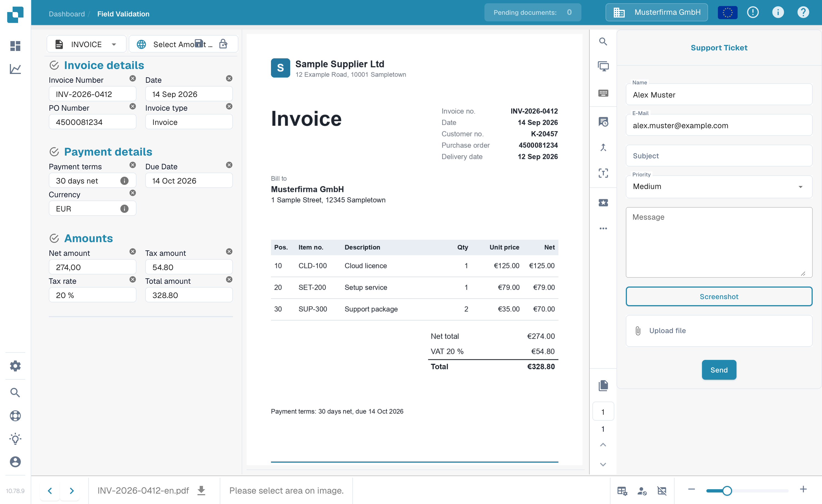Increase zoom with plus button

coord(803,489)
